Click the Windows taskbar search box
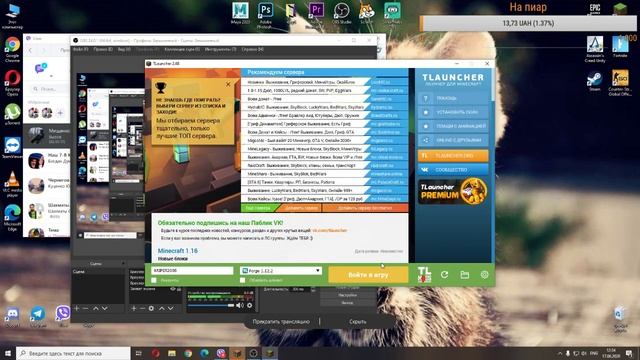This screenshot has width=640, height=360. [73, 353]
